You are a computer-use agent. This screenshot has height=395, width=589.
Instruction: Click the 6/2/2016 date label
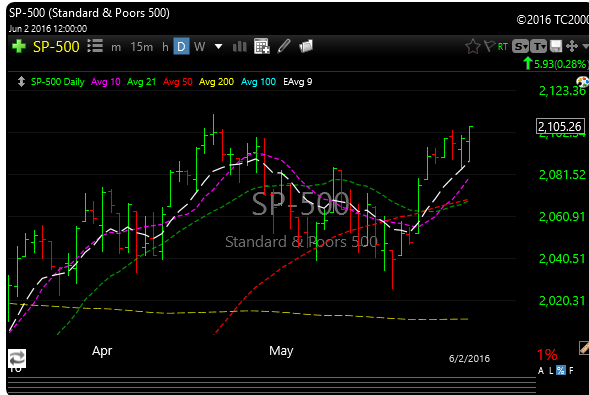[469, 359]
